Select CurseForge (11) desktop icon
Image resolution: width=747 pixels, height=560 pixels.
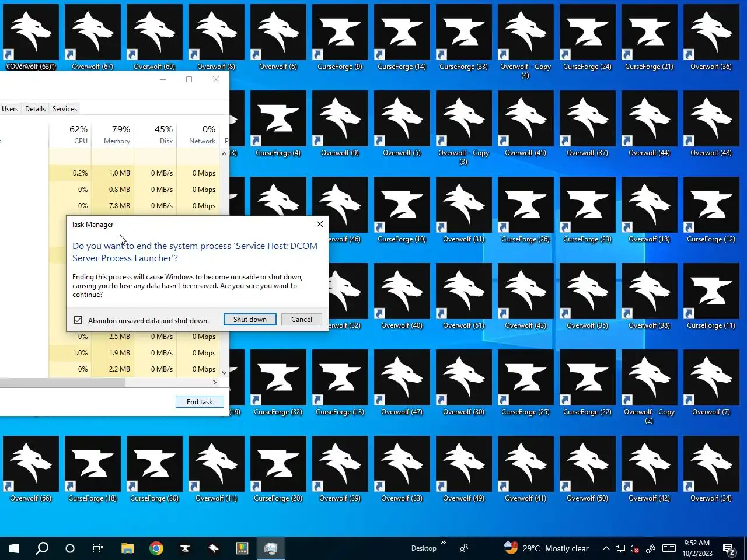[x=711, y=297]
